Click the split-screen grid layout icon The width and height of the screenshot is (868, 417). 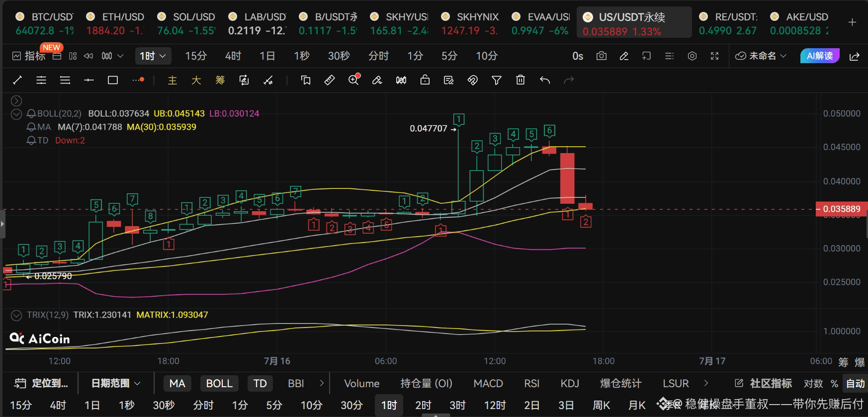click(73, 56)
